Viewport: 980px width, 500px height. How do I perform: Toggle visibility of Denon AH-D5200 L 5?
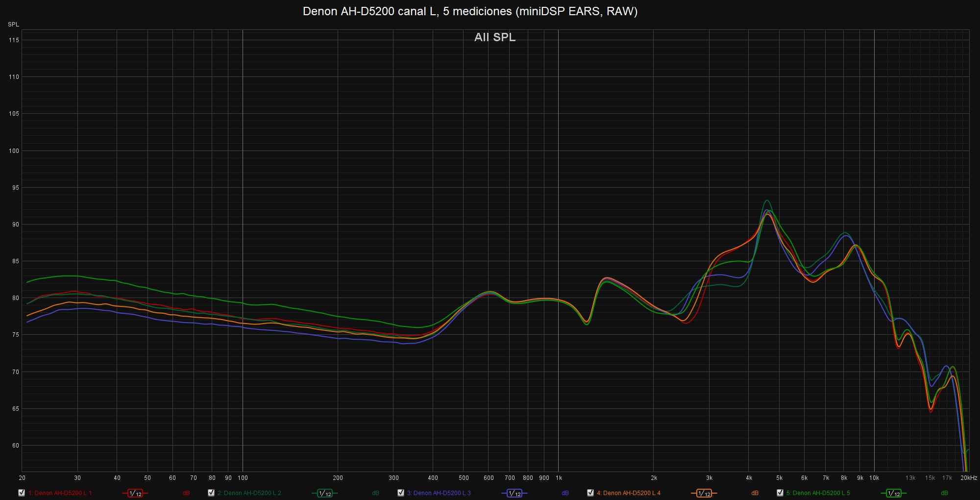coord(780,493)
